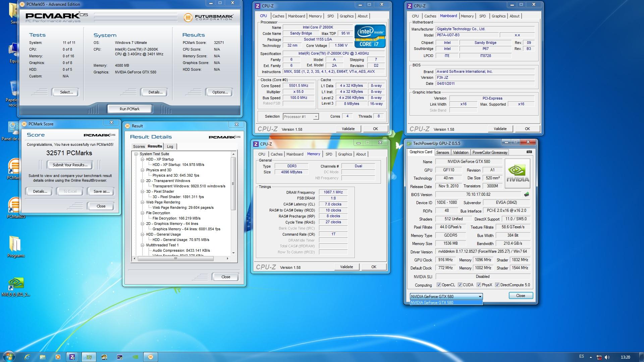Collapse the Web Page Rendering node

(143, 202)
